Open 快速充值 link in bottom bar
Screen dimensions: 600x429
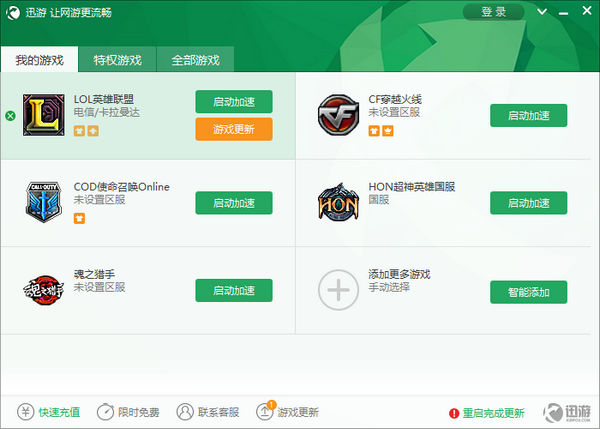pos(59,412)
